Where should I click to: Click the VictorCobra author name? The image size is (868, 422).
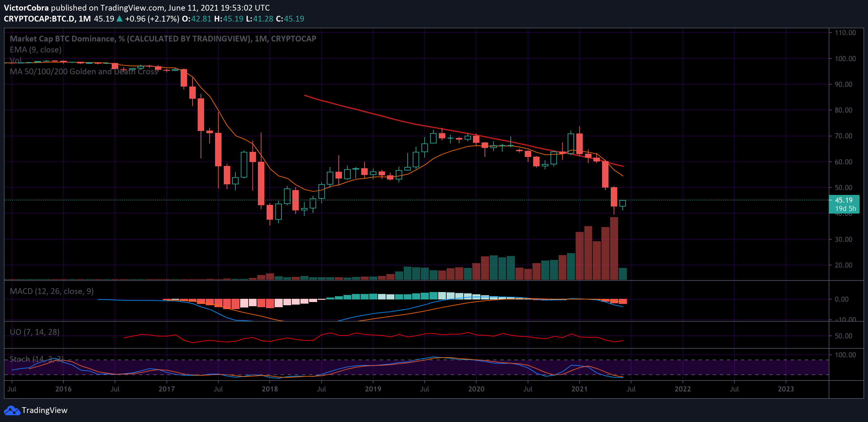(26, 8)
